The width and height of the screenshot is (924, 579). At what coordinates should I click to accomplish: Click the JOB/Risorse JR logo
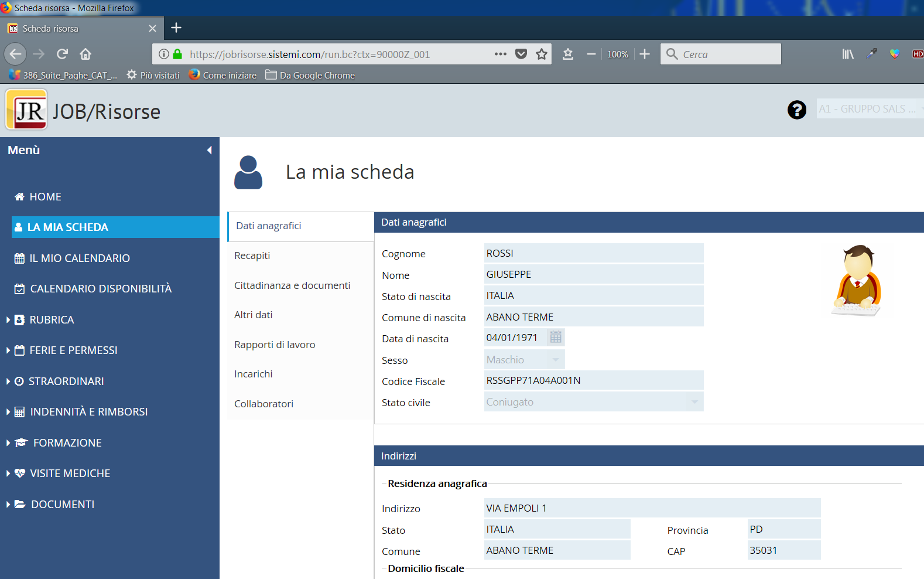pos(26,110)
